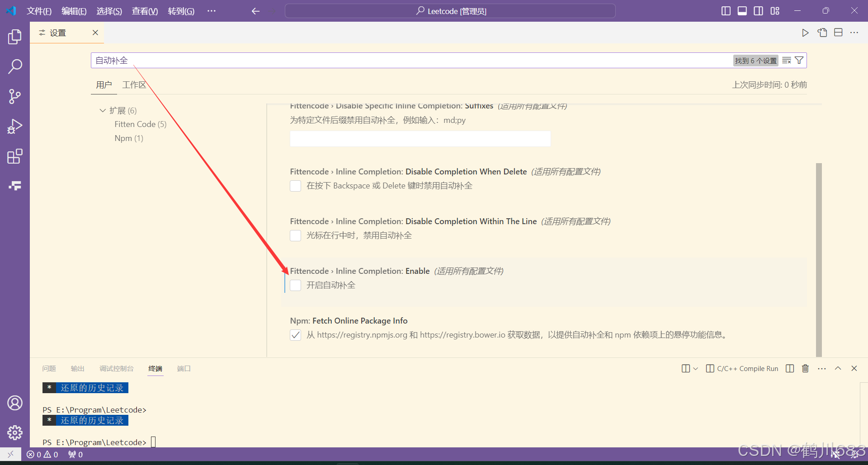Screen dimensions: 868x465
Task: Open the Run and Debug view
Action: 14,126
